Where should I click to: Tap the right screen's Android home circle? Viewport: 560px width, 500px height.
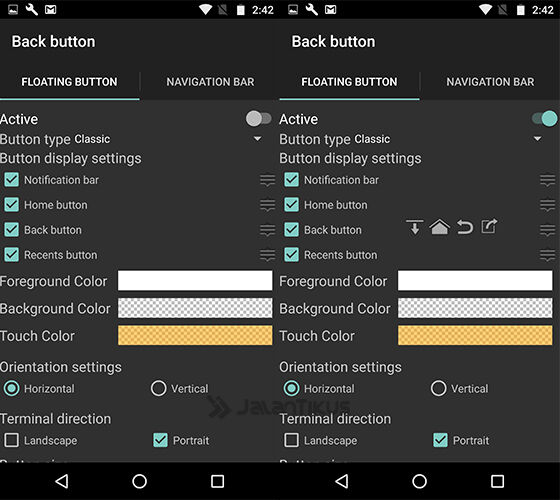tap(419, 481)
